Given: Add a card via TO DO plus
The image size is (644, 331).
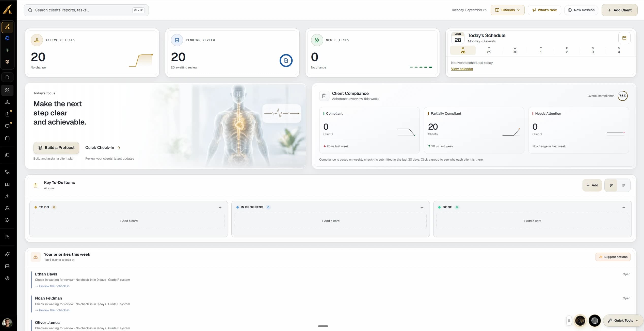Looking at the screenshot, I should coord(220,207).
